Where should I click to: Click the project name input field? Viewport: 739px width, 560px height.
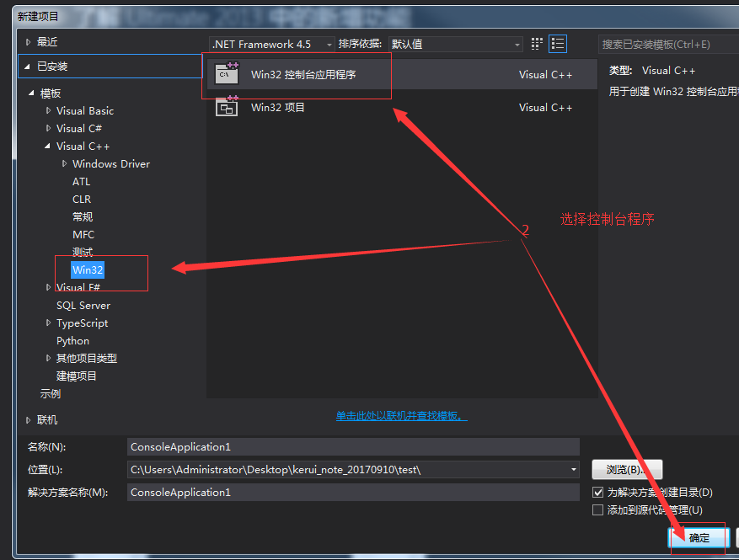coord(353,447)
